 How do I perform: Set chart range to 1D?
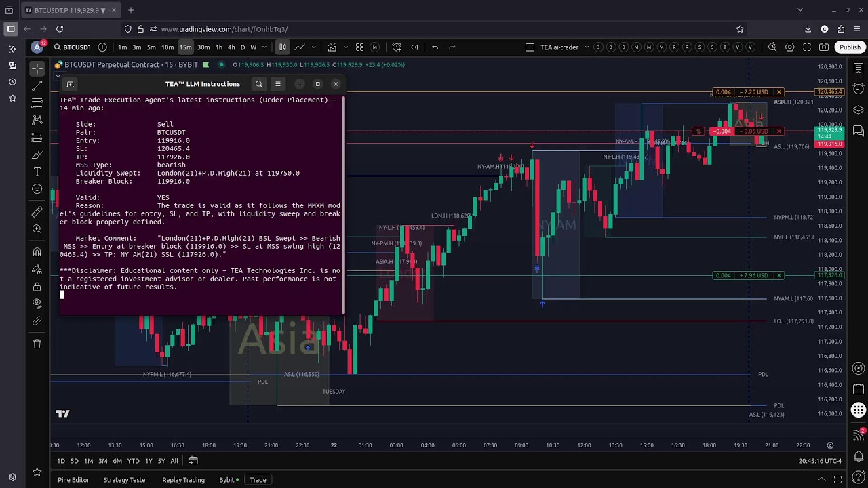(x=61, y=461)
